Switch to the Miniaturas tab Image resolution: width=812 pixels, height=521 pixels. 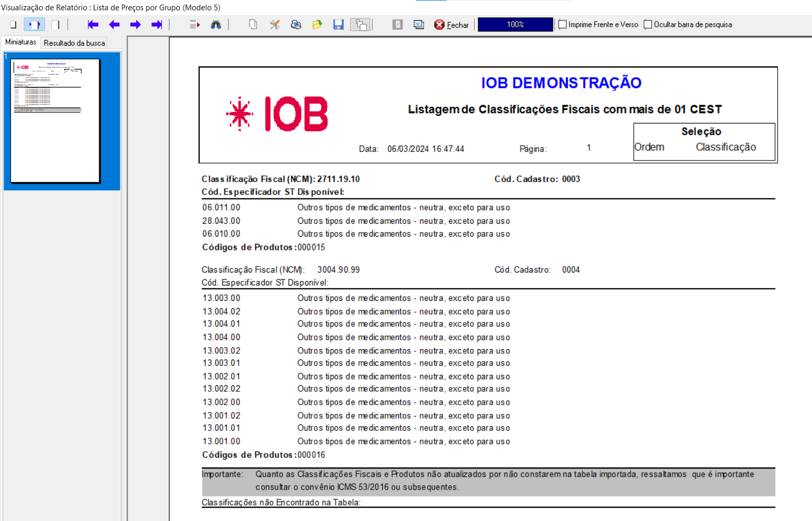click(x=21, y=42)
